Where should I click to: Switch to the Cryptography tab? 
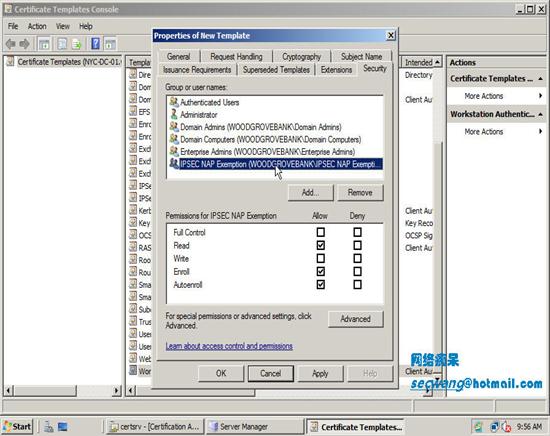click(302, 56)
